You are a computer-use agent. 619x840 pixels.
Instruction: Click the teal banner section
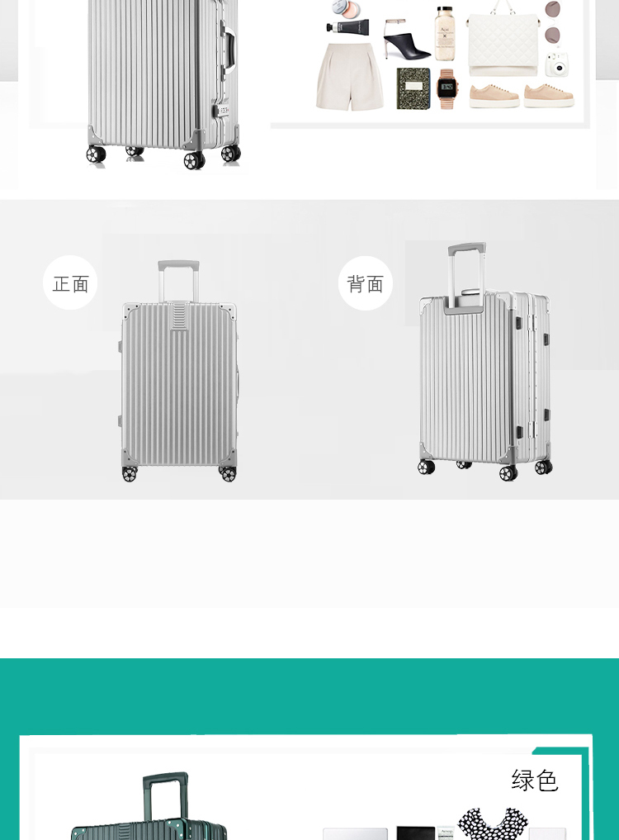coord(309,696)
